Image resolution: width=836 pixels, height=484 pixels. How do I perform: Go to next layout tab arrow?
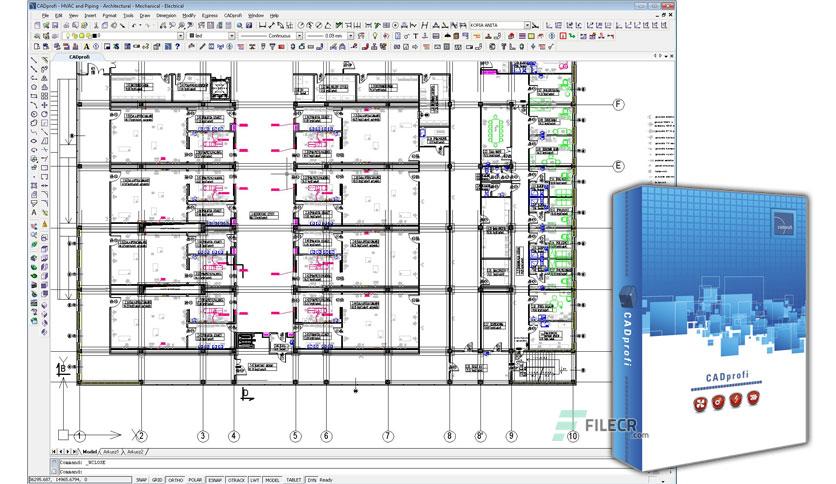pos(68,451)
